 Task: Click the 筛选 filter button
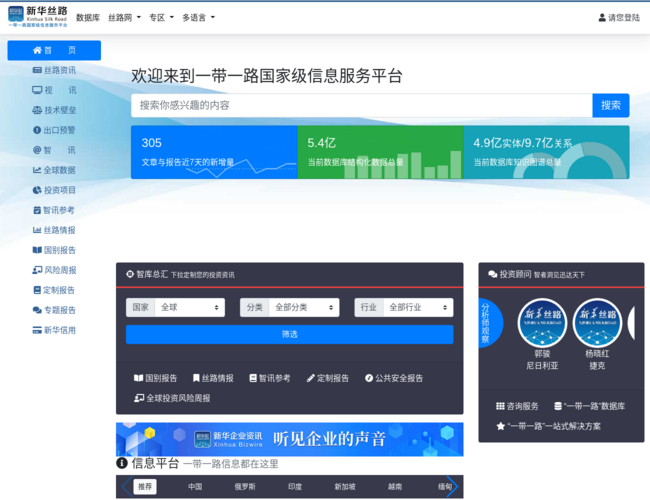[289, 334]
